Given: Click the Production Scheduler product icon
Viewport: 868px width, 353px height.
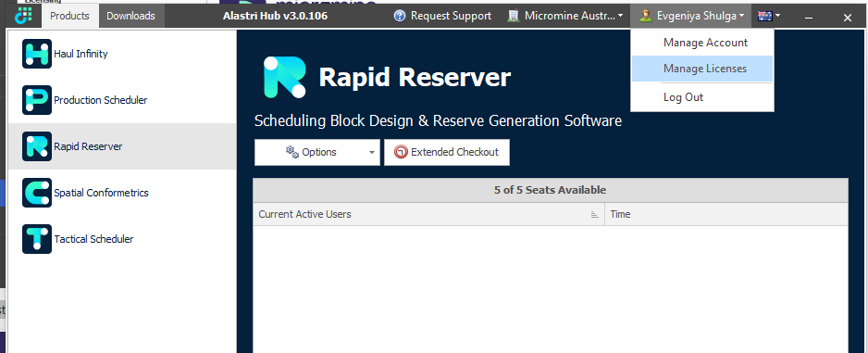Looking at the screenshot, I should 37,100.
